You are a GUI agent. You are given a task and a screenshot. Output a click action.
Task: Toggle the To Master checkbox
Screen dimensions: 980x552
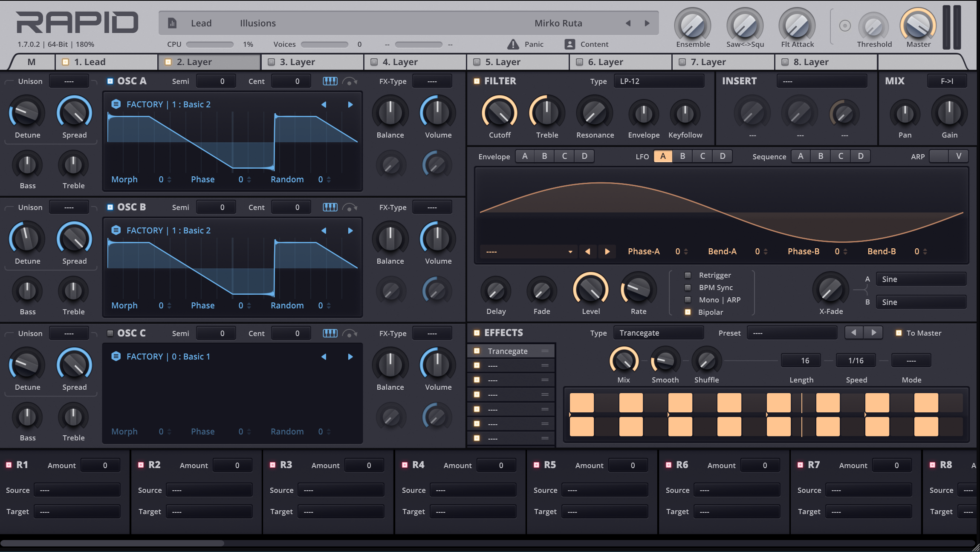899,333
